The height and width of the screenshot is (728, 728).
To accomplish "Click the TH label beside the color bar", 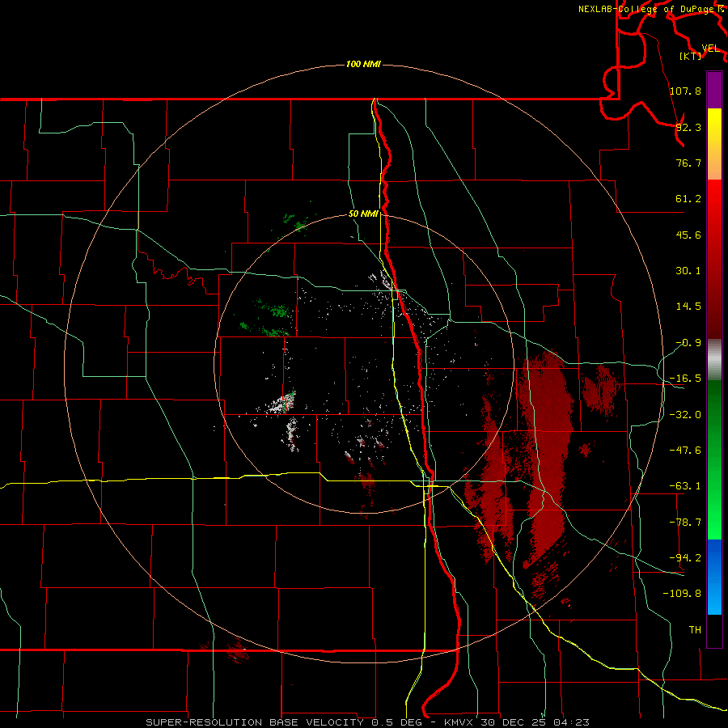I will (695, 629).
